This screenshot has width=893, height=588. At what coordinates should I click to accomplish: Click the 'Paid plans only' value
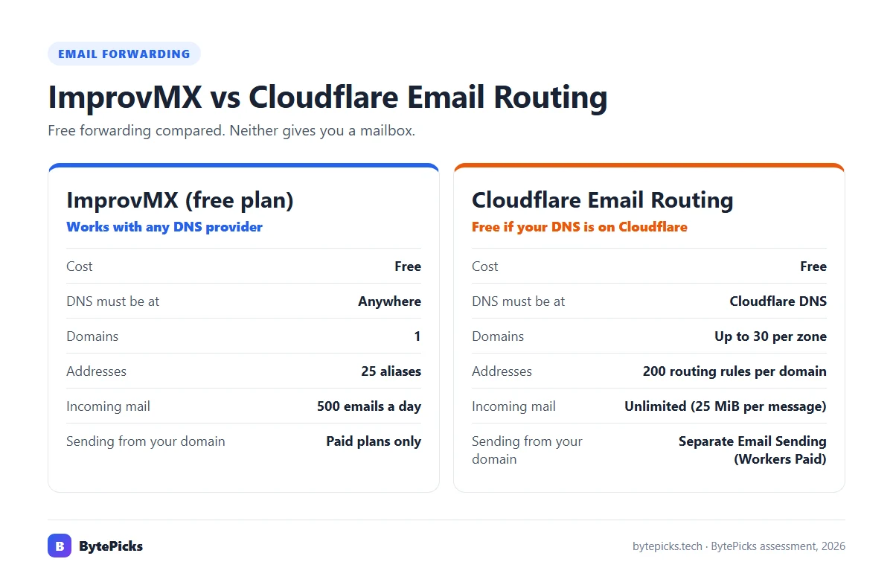pyautogui.click(x=374, y=441)
